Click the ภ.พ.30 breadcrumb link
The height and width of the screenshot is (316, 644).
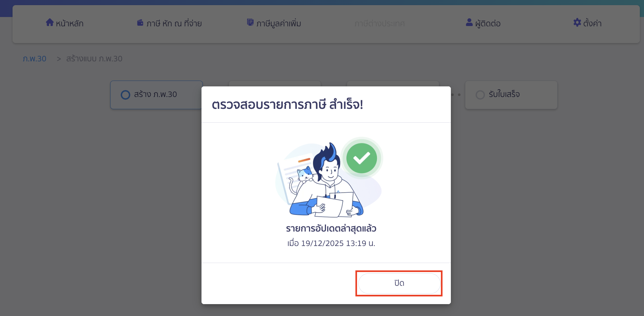coord(35,58)
